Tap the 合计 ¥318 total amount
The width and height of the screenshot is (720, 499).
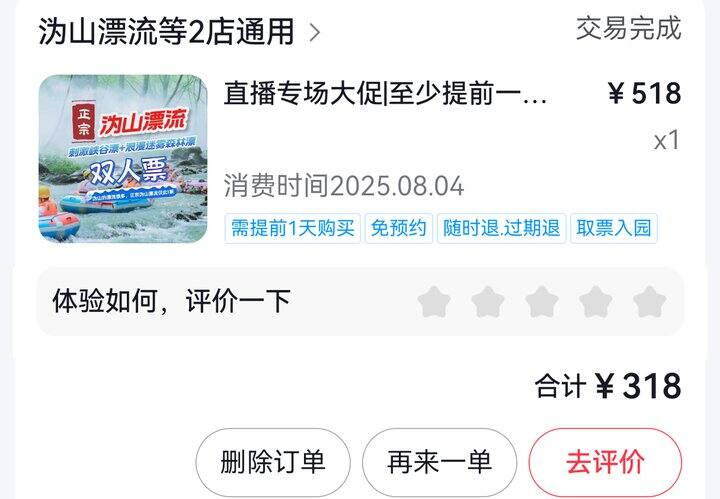point(608,386)
